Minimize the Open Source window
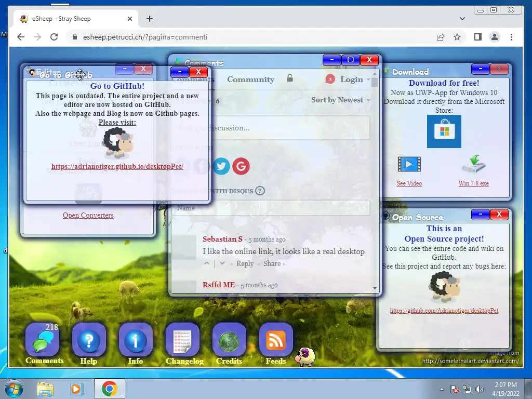The height and width of the screenshot is (399, 532). coord(481,214)
